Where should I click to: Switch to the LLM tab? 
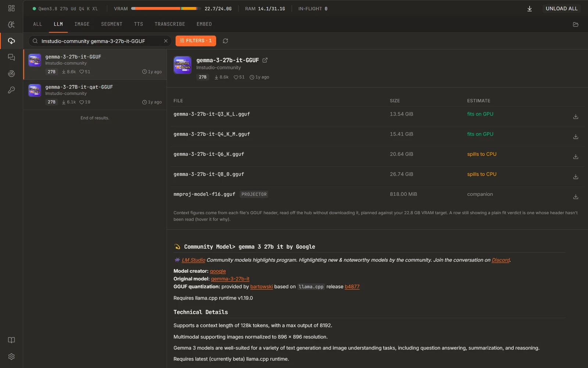58,24
